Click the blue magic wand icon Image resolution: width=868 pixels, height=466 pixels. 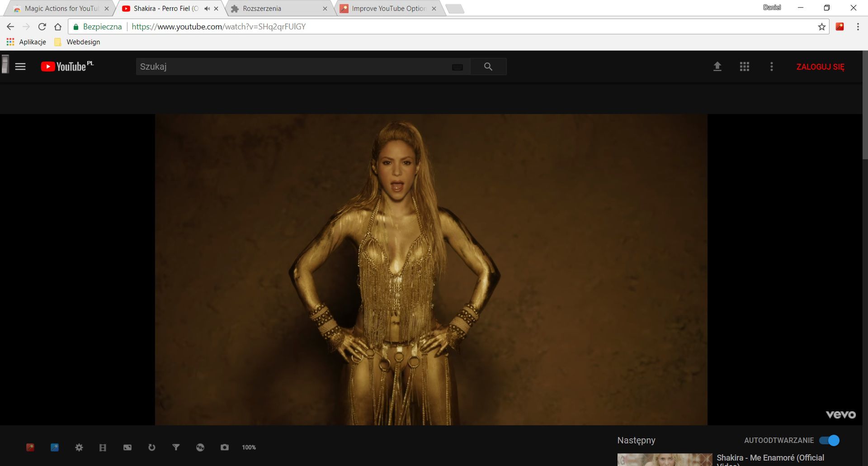tap(55, 447)
